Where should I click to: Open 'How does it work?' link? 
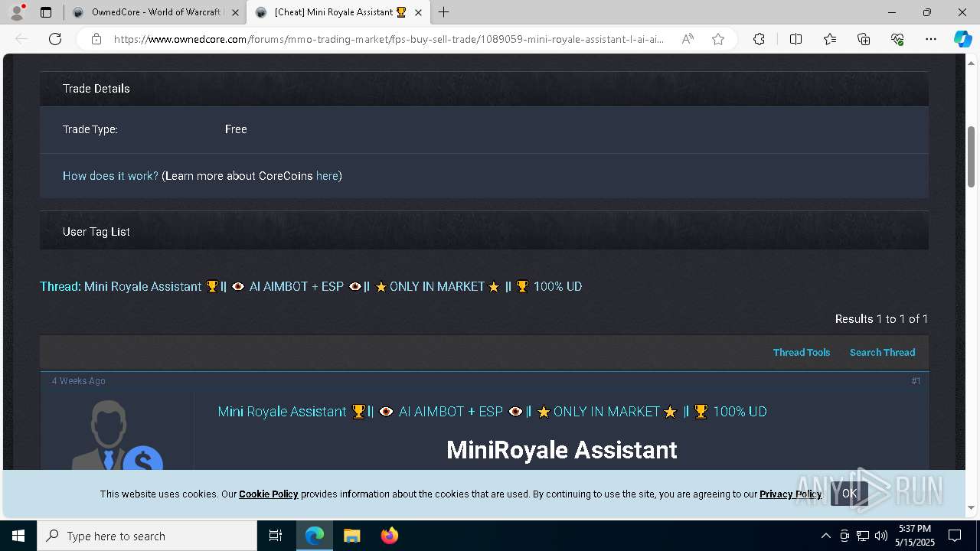point(110,176)
